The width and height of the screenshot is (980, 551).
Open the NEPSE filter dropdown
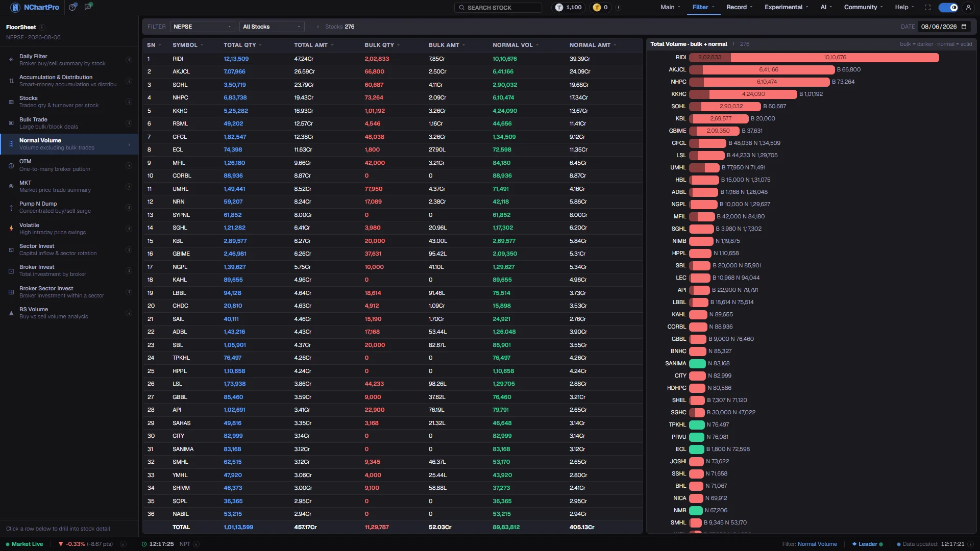pos(202,27)
